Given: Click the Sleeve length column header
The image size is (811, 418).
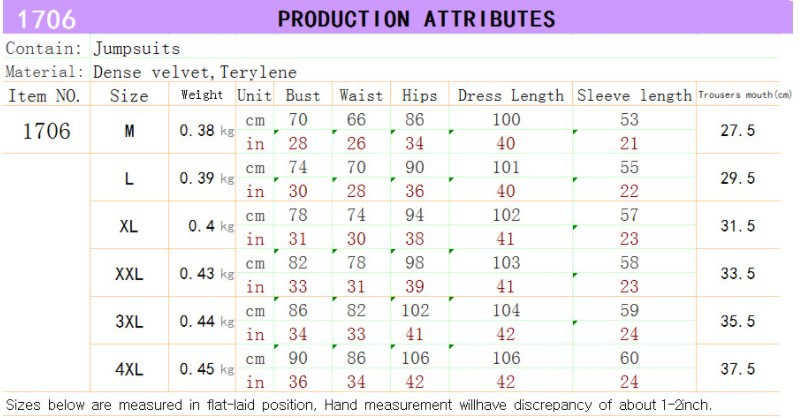Looking at the screenshot, I should (x=634, y=96).
